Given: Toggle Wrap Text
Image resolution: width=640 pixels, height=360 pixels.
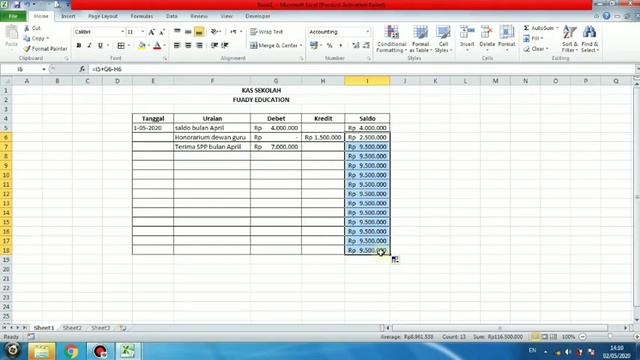Looking at the screenshot, I should 267,31.
